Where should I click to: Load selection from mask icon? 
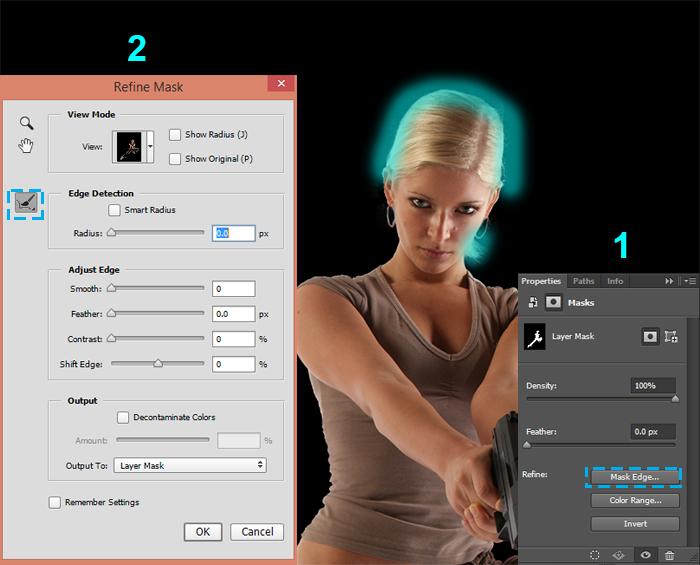pyautogui.click(x=595, y=555)
